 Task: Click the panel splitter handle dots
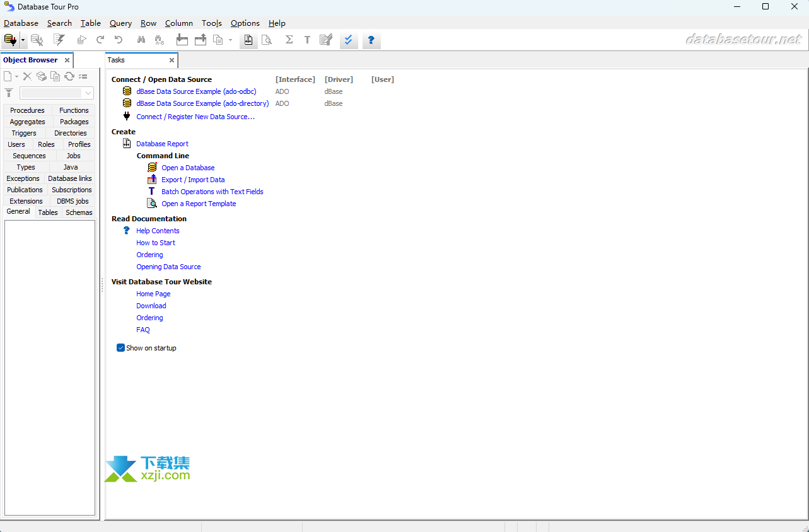click(x=102, y=285)
